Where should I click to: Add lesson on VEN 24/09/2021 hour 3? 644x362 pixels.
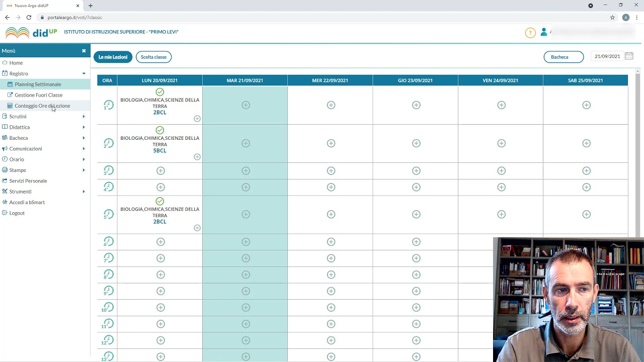[x=501, y=171]
